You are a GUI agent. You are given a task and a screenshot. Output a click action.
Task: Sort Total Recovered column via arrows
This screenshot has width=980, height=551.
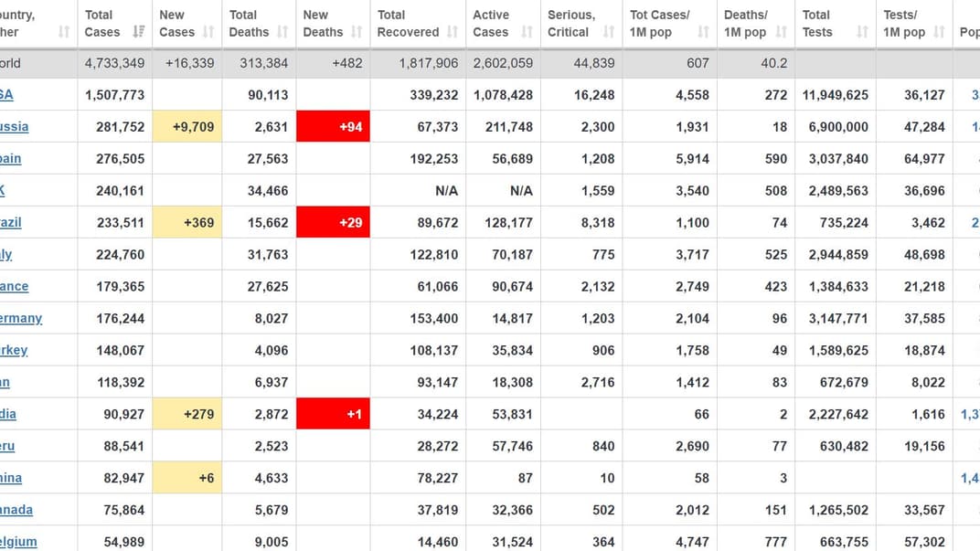pyautogui.click(x=453, y=32)
